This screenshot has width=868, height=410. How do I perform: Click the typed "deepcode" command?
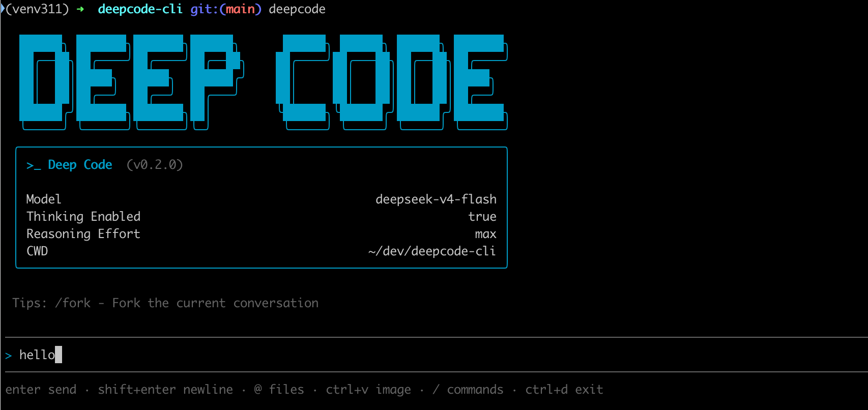point(297,9)
